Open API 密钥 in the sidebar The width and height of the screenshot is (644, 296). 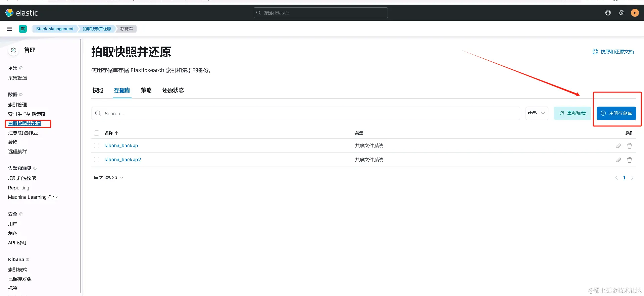pos(17,243)
